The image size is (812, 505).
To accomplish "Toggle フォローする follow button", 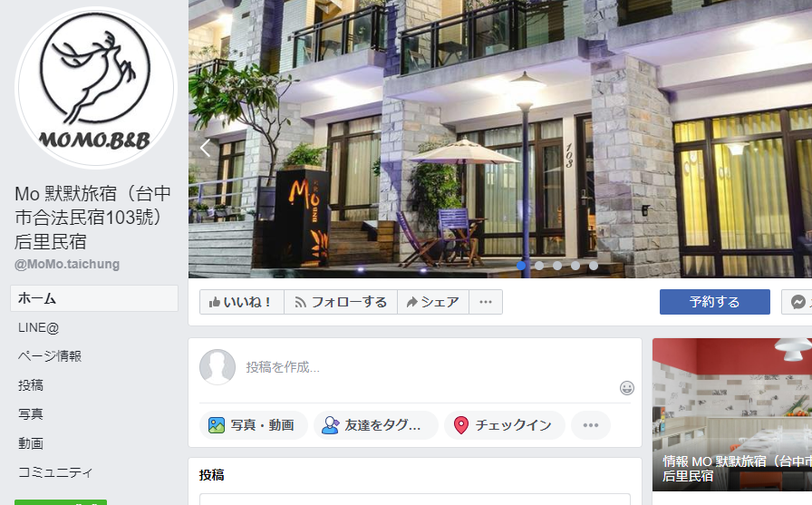I will 341,302.
